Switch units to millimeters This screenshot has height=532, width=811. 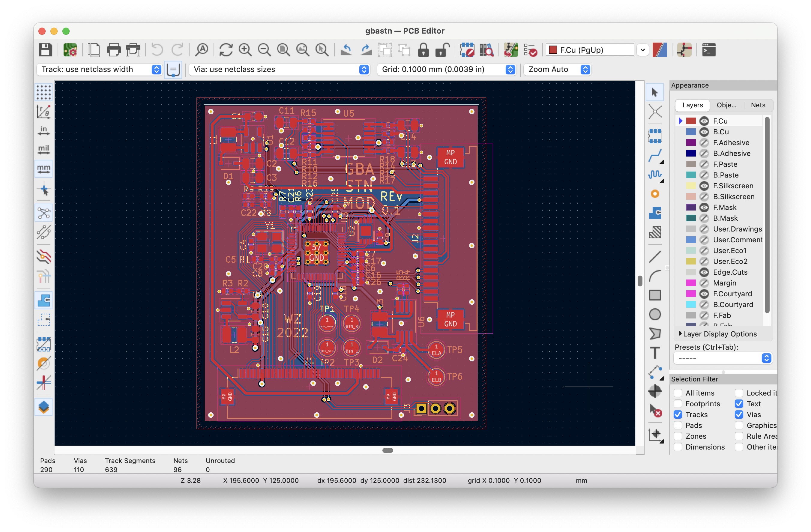click(x=43, y=169)
